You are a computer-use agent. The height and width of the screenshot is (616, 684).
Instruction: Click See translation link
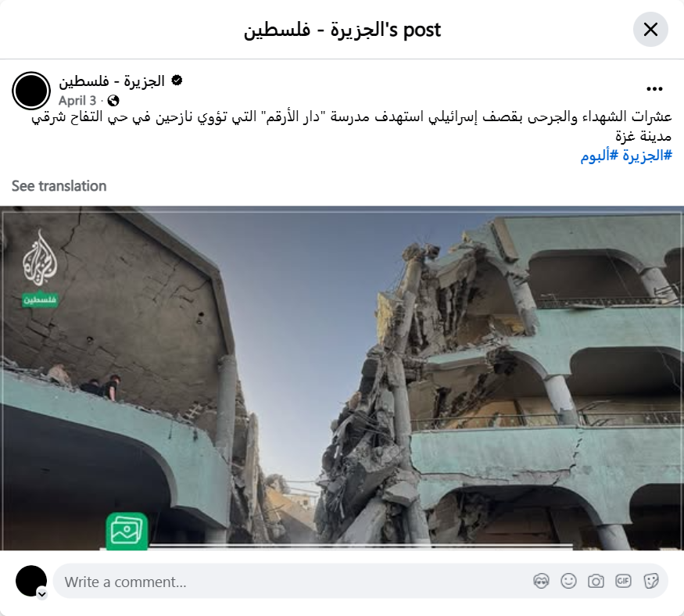59,186
